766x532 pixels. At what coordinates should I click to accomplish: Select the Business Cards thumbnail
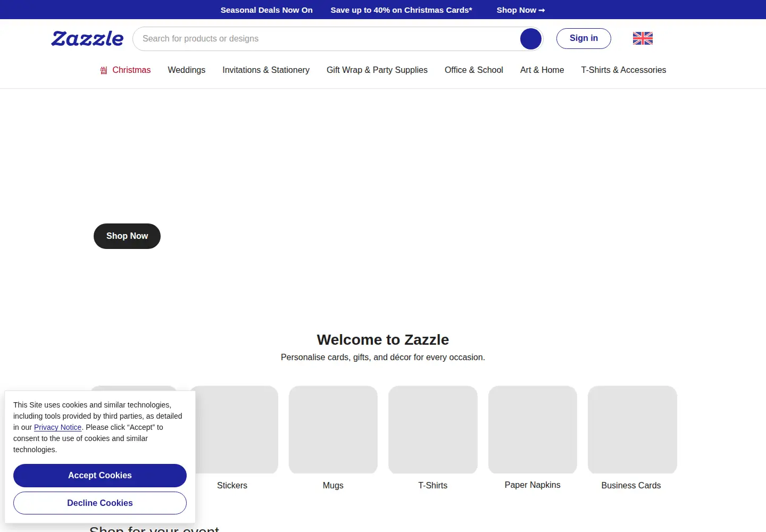pos(632,430)
